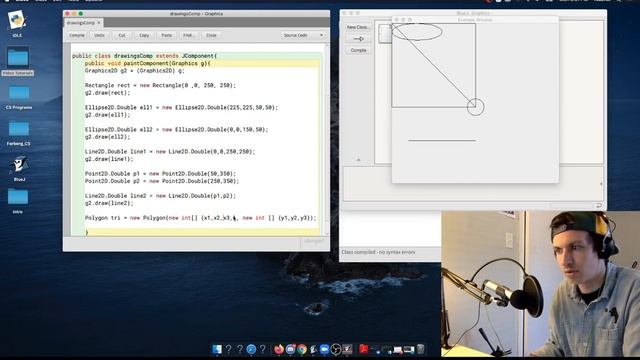The height and width of the screenshot is (360, 640).
Task: Click the line 'Rectangle rect = new Rectangle(0, 0, 250, 250);'
Action: tap(160, 85)
